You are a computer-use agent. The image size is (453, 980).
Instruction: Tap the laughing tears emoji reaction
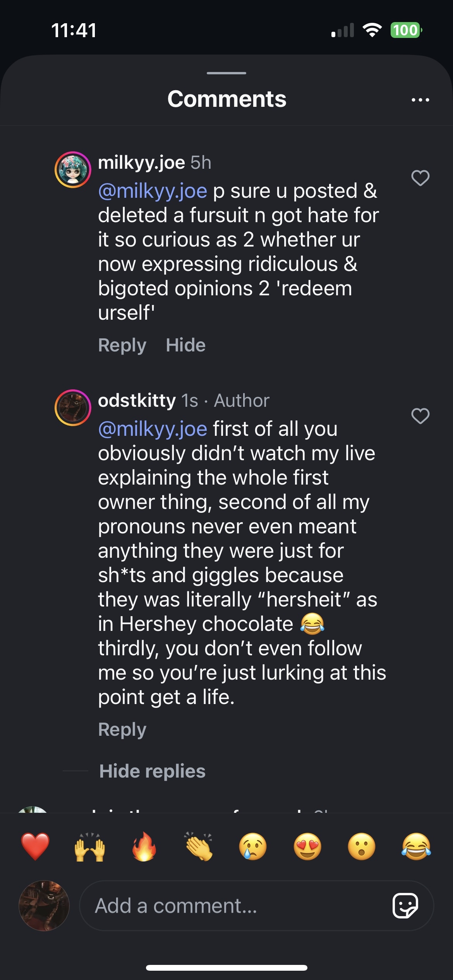click(416, 846)
